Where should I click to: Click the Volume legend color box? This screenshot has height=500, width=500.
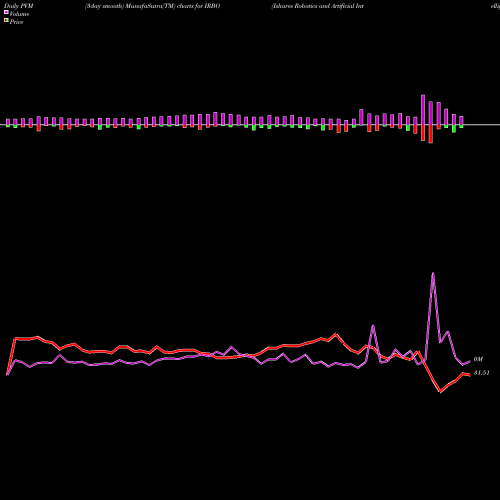(6, 12)
